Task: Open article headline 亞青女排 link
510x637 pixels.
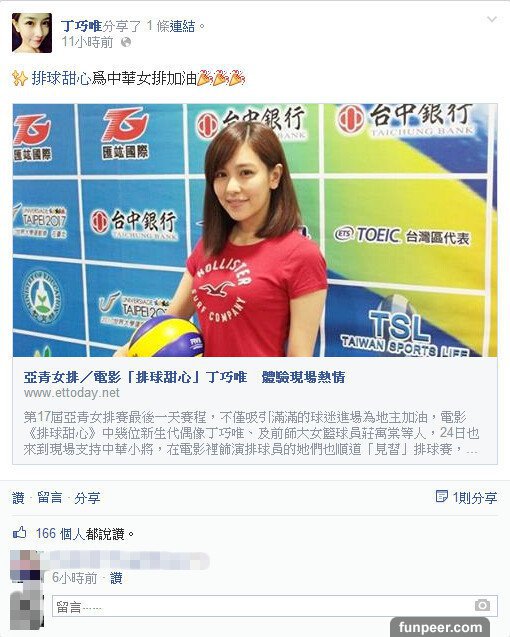Action: pyautogui.click(x=184, y=377)
